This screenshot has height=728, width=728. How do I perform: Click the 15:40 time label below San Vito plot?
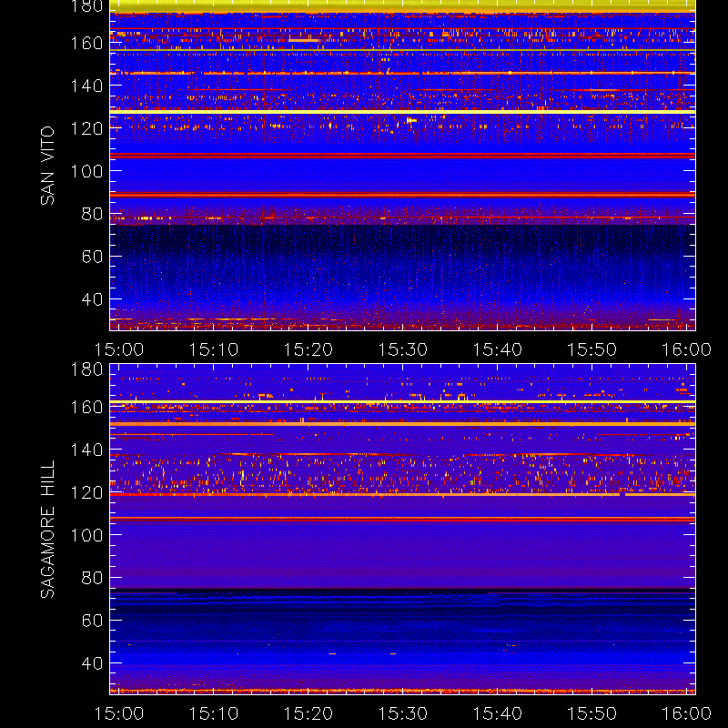pos(497,349)
